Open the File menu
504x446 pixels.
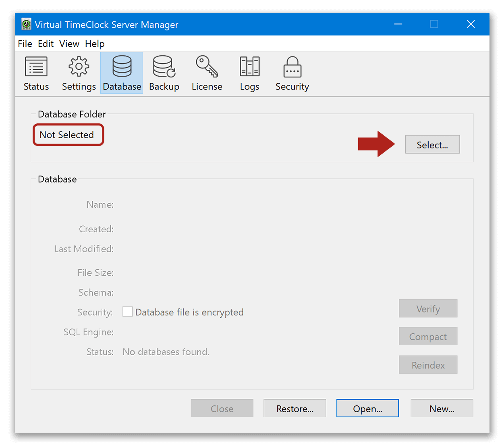point(25,44)
